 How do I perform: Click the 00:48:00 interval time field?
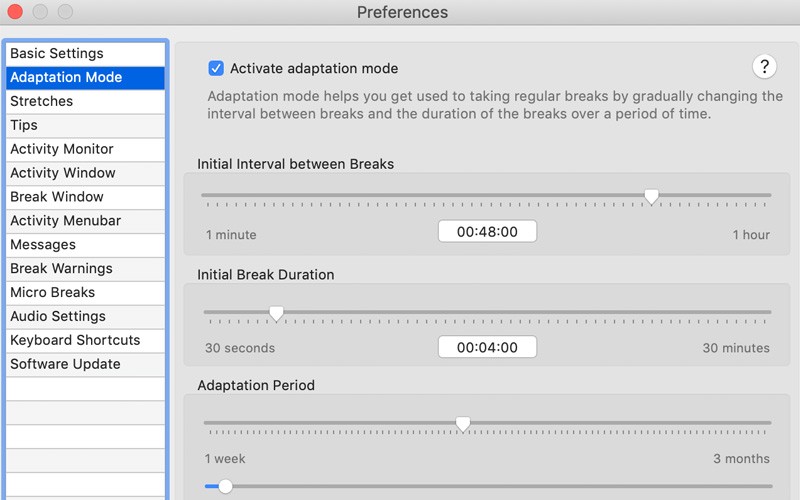[487, 232]
